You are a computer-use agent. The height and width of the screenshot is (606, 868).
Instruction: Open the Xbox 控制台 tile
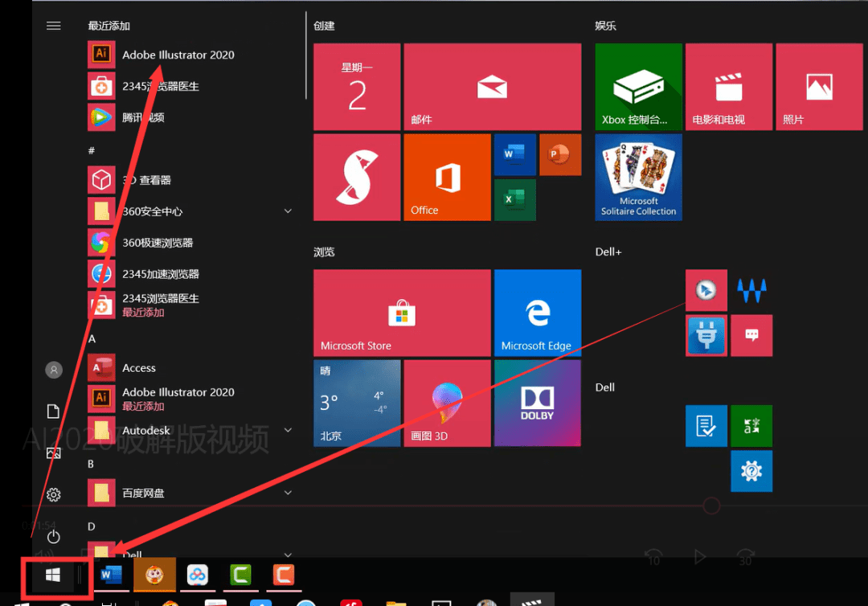[x=638, y=87]
